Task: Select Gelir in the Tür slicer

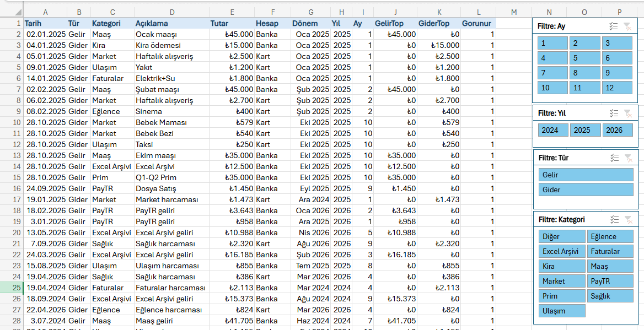Action: click(586, 175)
